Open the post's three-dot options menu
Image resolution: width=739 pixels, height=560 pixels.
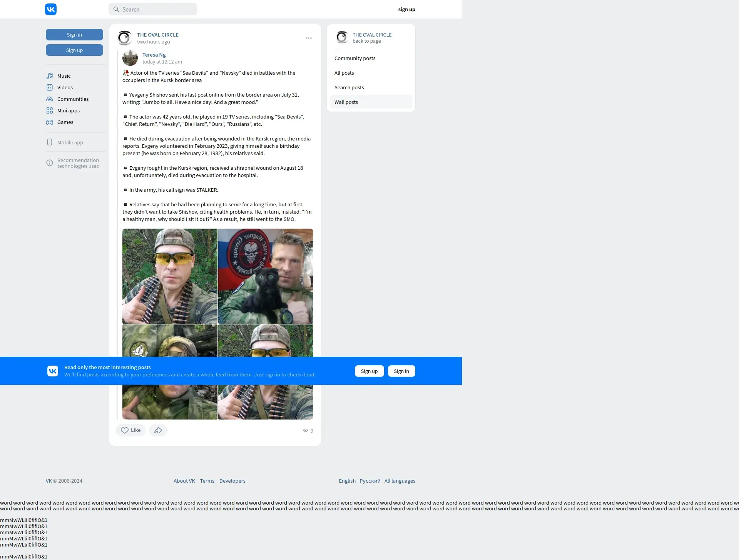tap(309, 38)
